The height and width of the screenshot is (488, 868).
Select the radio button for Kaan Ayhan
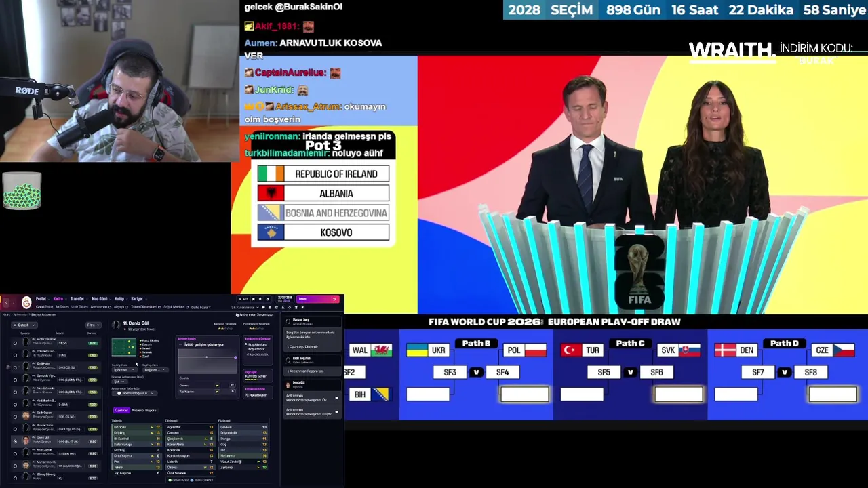pyautogui.click(x=15, y=453)
